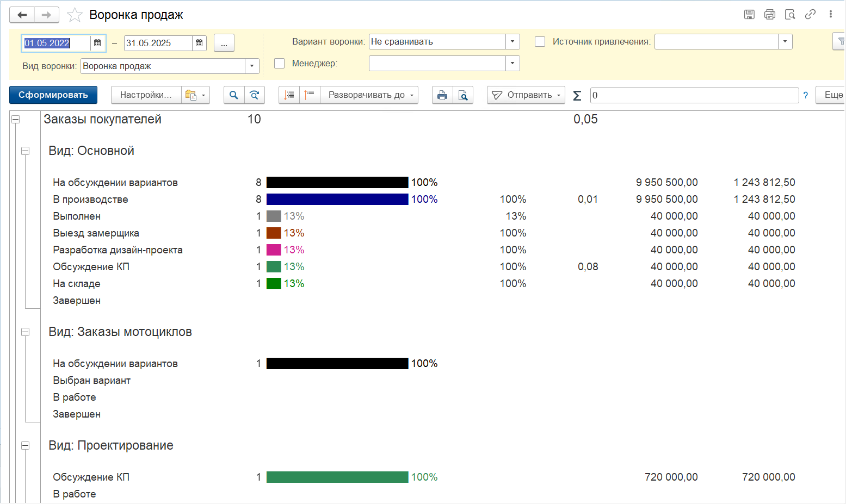Click the save report floppy disk icon

click(749, 15)
